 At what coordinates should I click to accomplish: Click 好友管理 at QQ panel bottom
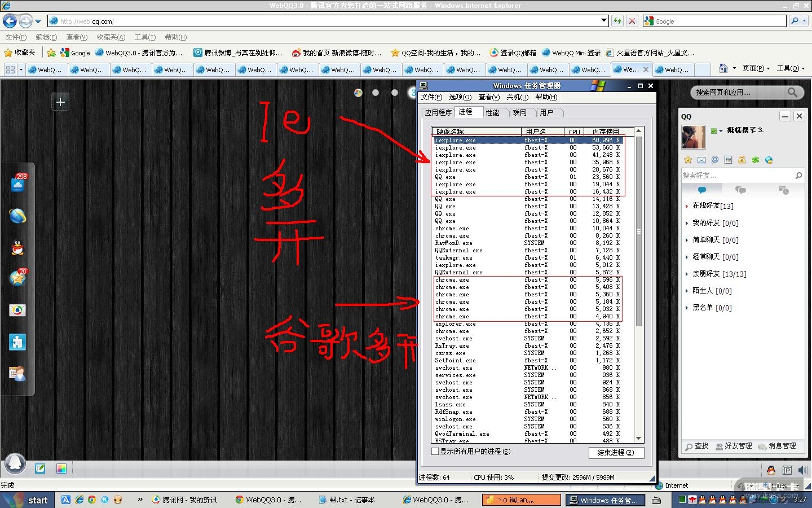coord(734,446)
